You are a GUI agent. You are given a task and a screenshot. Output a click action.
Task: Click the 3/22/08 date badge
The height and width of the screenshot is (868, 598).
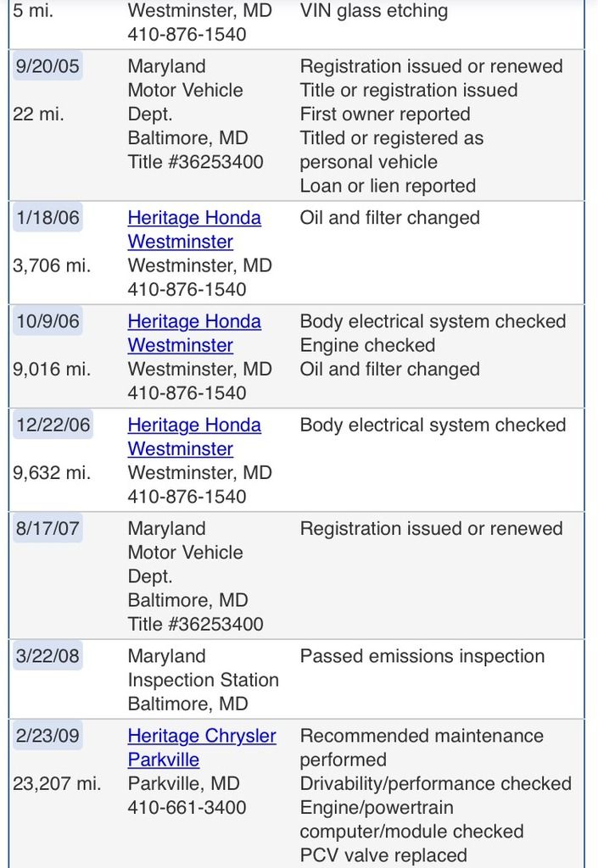tap(48, 656)
